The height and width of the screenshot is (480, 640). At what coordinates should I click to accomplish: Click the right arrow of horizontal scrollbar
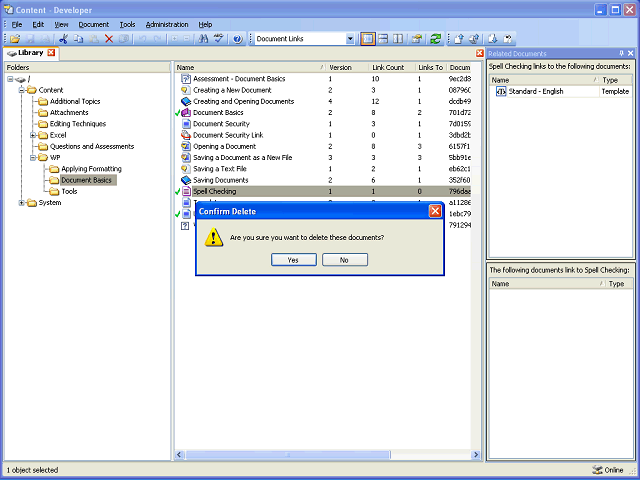[475, 455]
